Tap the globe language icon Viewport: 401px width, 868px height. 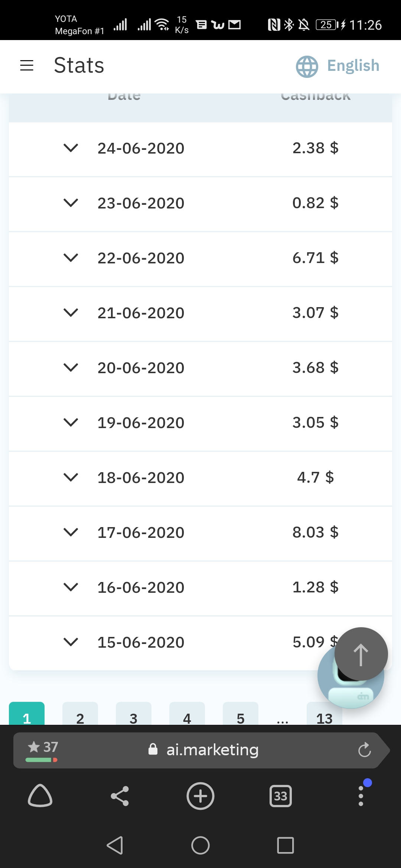(x=307, y=66)
